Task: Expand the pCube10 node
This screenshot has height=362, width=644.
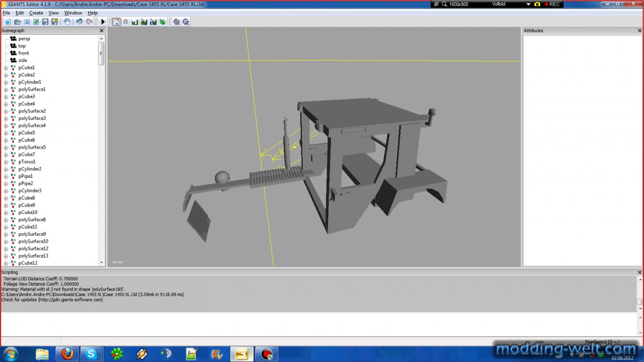Action: click(x=6, y=212)
